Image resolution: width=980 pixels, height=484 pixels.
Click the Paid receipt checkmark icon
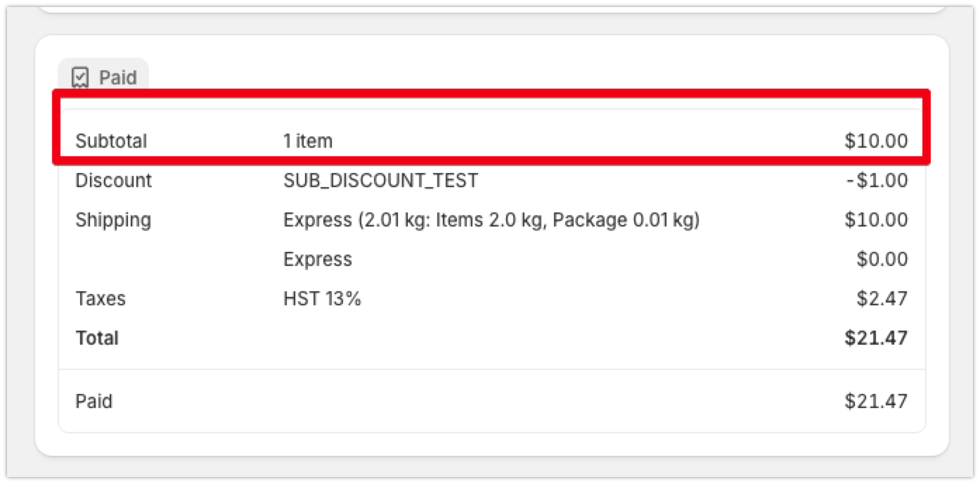tap(80, 77)
